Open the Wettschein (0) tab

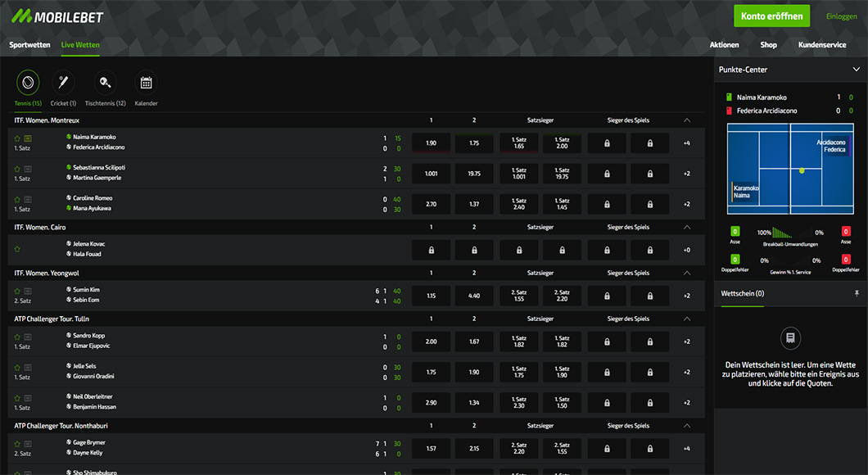[x=743, y=294]
